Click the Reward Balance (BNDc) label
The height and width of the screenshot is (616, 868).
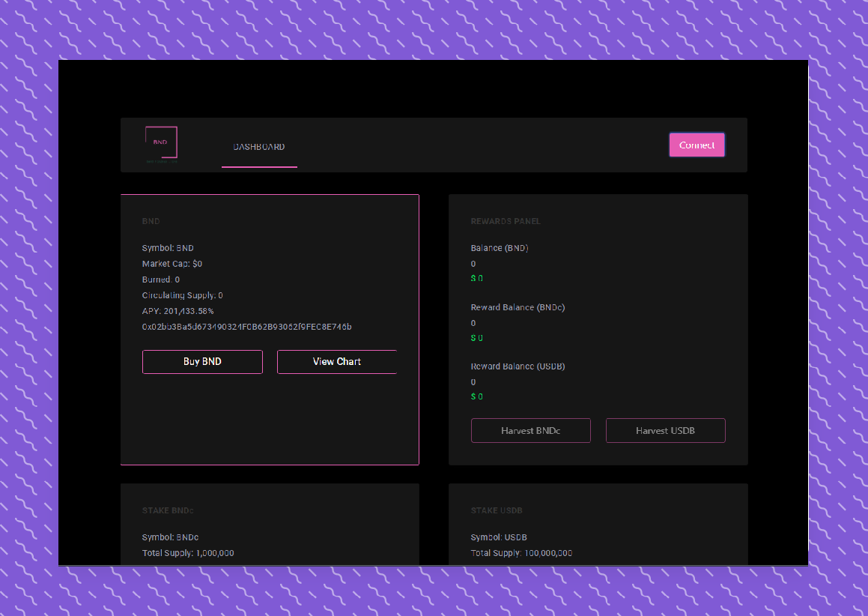(518, 307)
